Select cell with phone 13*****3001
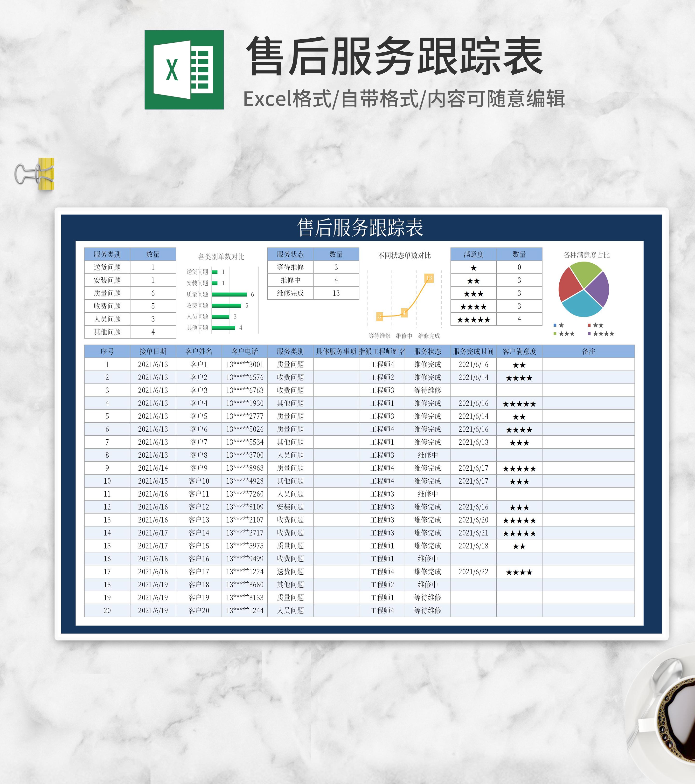695x784 pixels. [x=244, y=364]
